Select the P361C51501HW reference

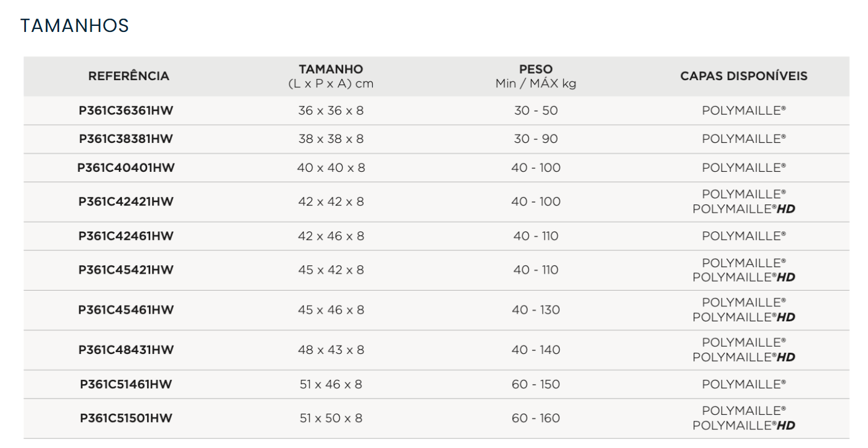pyautogui.click(x=126, y=418)
